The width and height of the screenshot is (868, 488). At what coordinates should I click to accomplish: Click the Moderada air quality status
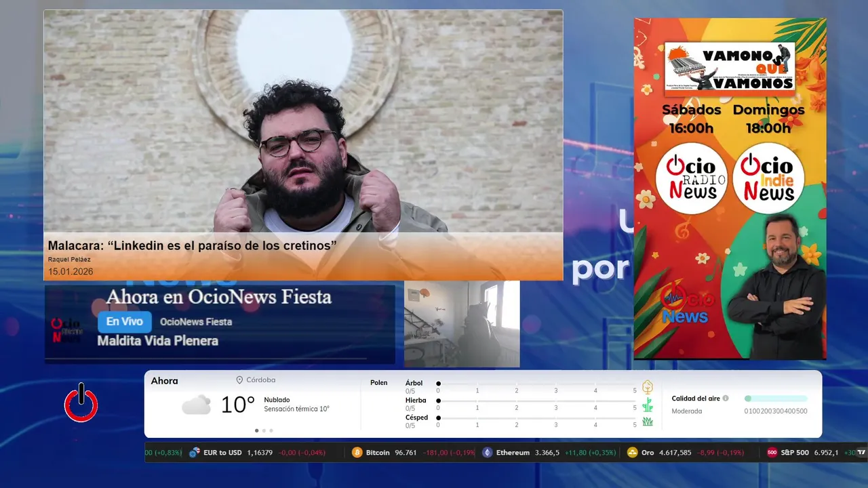687,411
